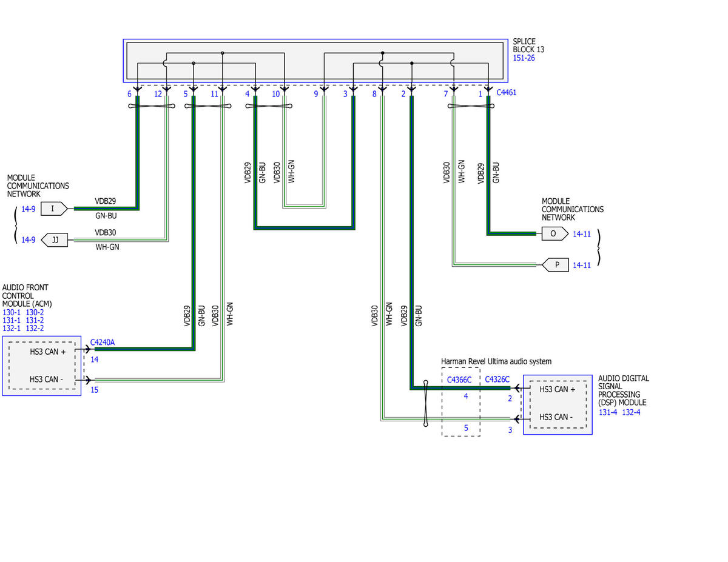Open the C4366C connector reference

[x=459, y=380]
